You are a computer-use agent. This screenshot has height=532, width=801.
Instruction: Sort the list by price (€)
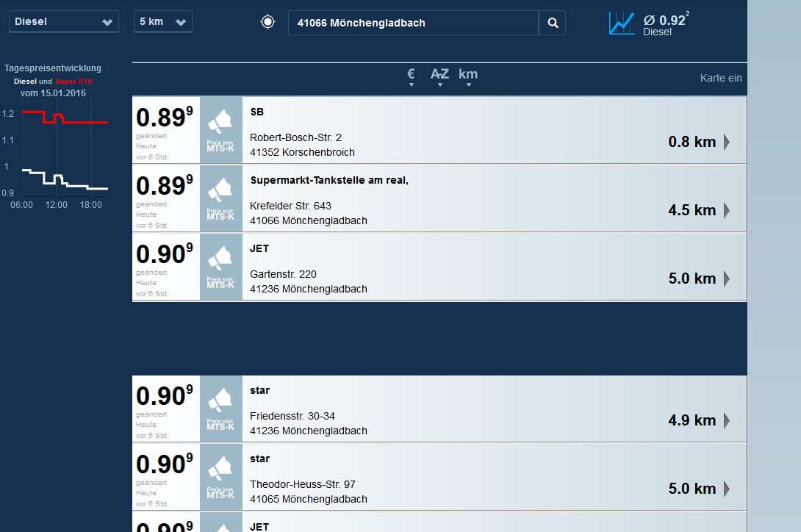click(x=412, y=76)
